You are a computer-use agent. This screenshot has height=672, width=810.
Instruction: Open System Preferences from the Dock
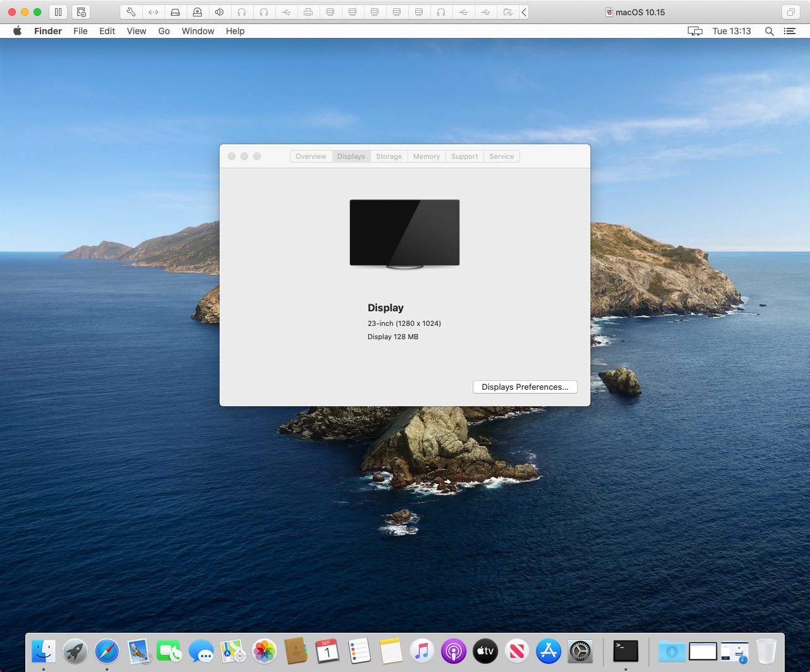[x=580, y=651]
